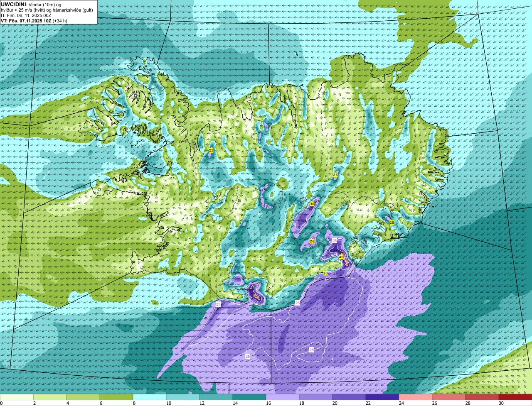Click the legend tick label '8'
This screenshot has width=532, height=406.
pyautogui.click(x=134, y=403)
